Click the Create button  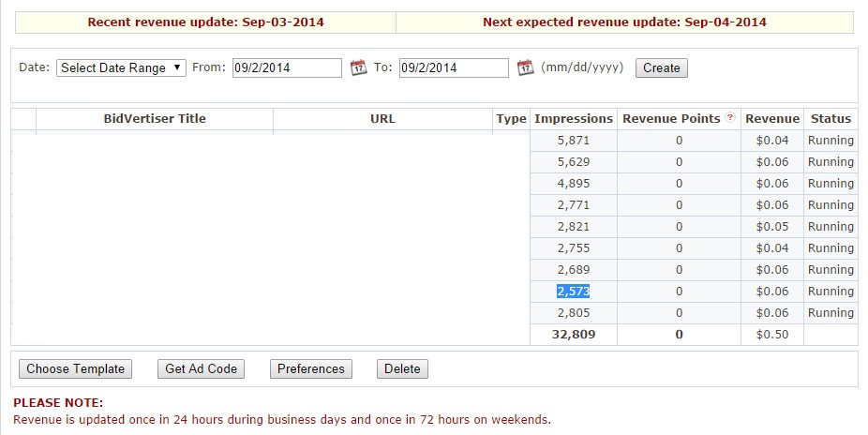[662, 67]
